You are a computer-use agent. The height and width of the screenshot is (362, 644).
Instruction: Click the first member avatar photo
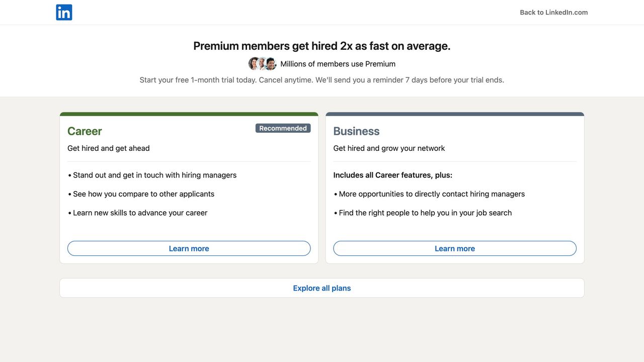click(x=254, y=64)
